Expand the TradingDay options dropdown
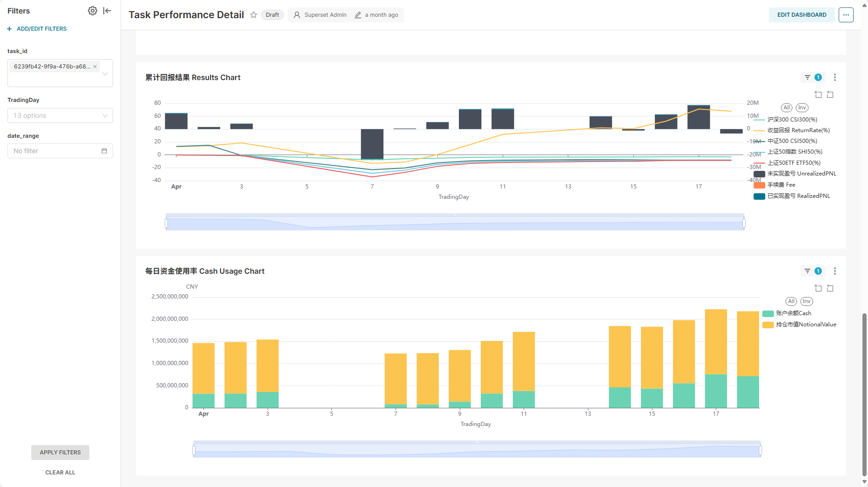868x487 pixels. pos(60,115)
